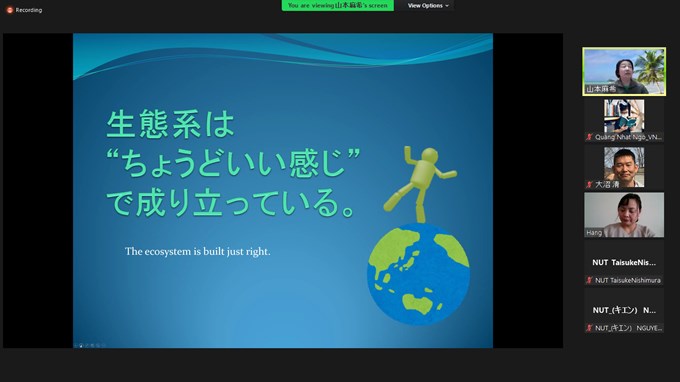This screenshot has height=382, width=680.
Task: Click the Recording text label
Action: coord(29,10)
